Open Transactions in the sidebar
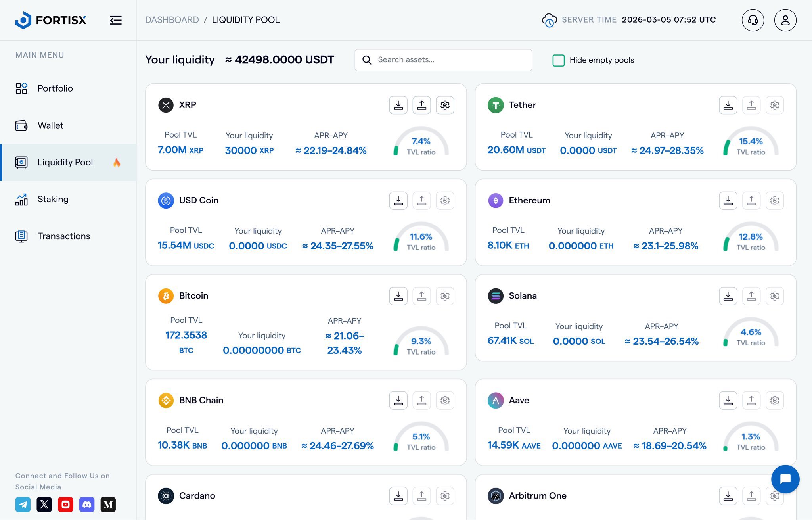The image size is (812, 520). click(64, 236)
